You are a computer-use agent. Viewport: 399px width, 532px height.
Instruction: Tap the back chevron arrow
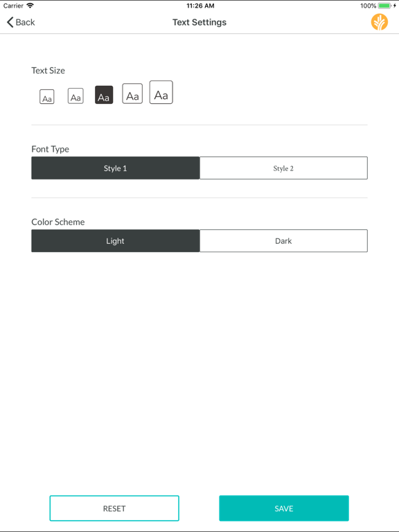(x=10, y=22)
